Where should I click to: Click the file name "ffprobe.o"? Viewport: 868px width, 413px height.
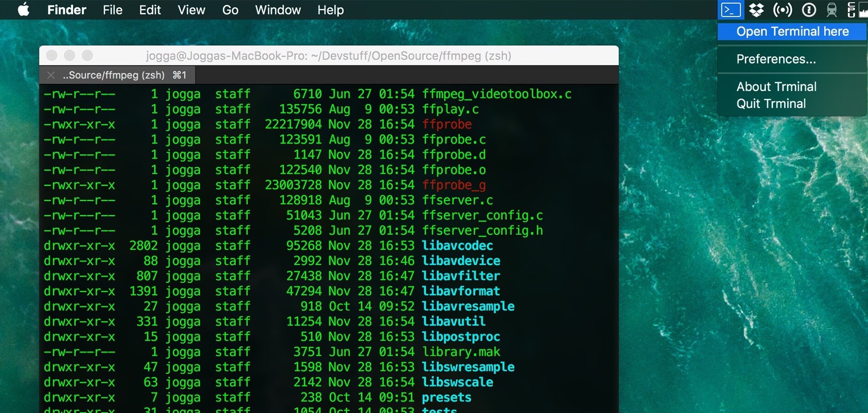454,170
